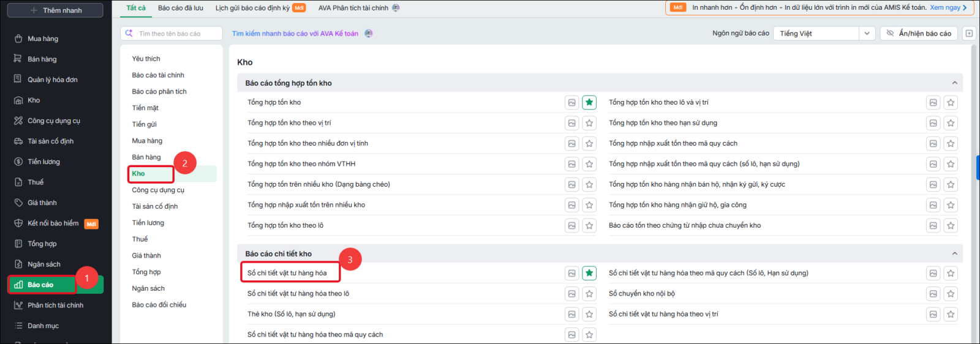
Task: Unfavorite Sổ chi tiết vật tư hàng hóa star
Action: pyautogui.click(x=589, y=273)
